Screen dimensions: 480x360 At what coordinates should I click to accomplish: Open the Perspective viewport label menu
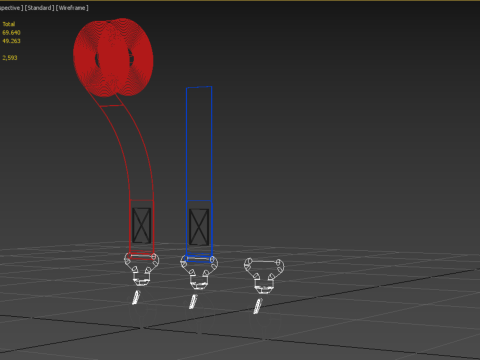[x=11, y=8]
